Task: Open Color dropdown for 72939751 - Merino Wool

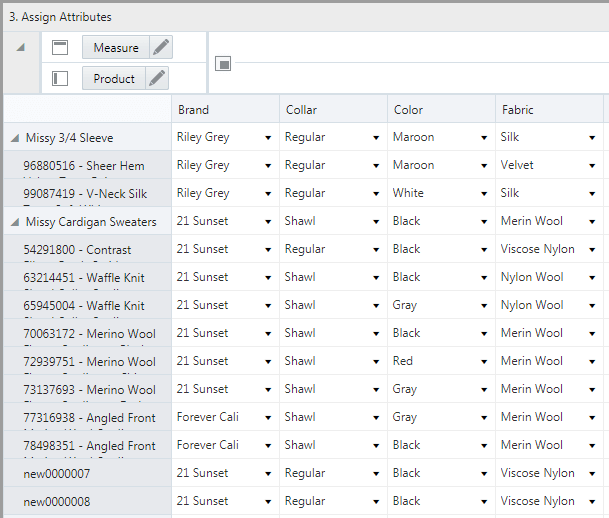Action: coord(484,362)
